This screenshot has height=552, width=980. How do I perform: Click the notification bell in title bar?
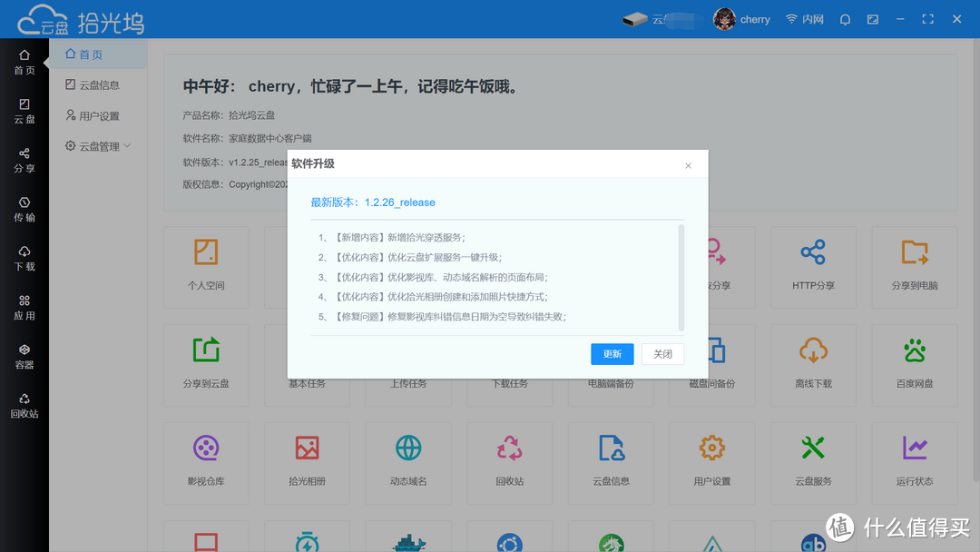click(x=845, y=18)
